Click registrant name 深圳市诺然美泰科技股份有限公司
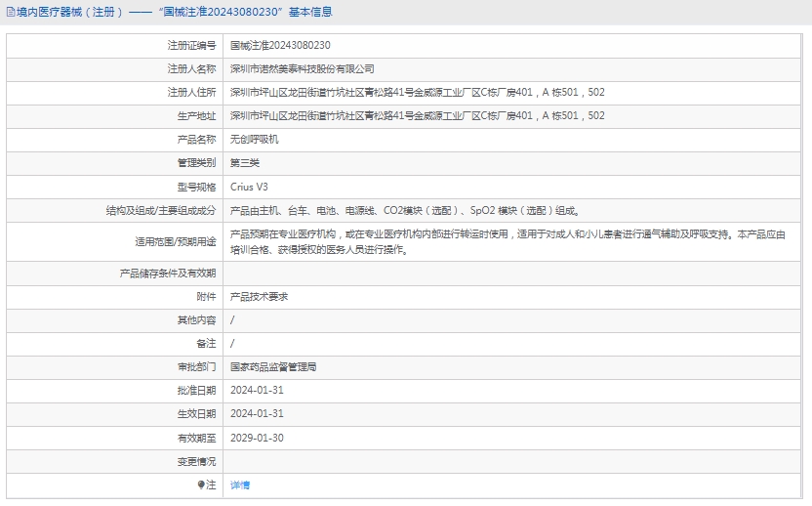The height and width of the screenshot is (506, 812). [302, 68]
